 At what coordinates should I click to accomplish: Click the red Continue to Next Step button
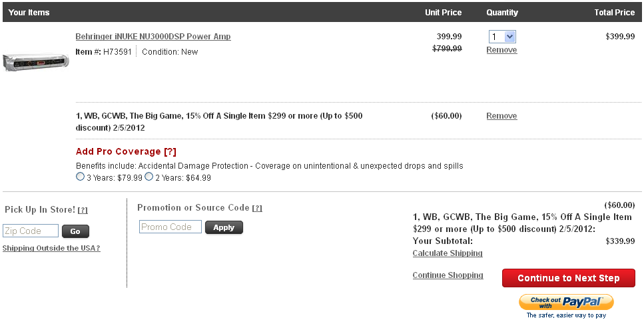point(569,278)
